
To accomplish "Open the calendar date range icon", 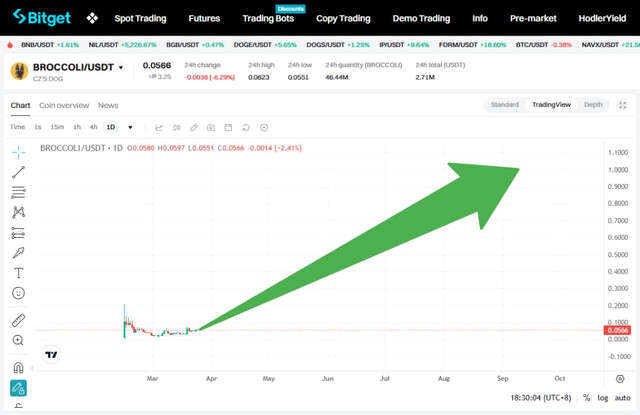I will point(228,128).
